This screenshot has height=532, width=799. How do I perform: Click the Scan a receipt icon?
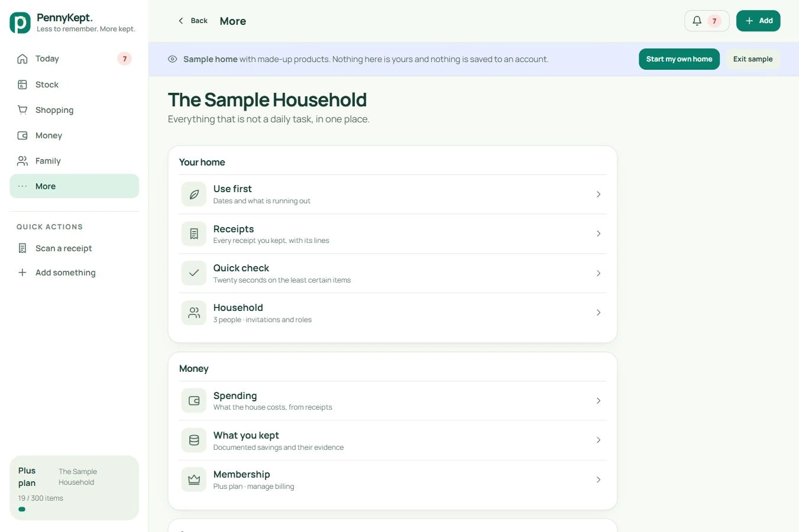pos(22,248)
